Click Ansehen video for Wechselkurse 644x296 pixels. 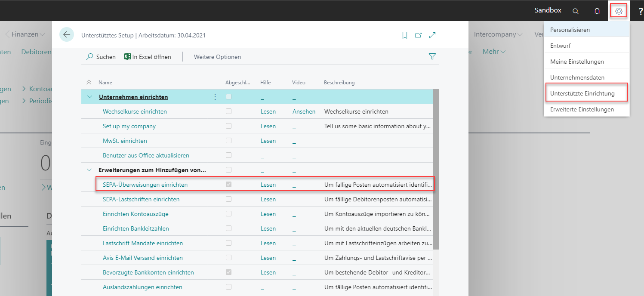tap(304, 111)
